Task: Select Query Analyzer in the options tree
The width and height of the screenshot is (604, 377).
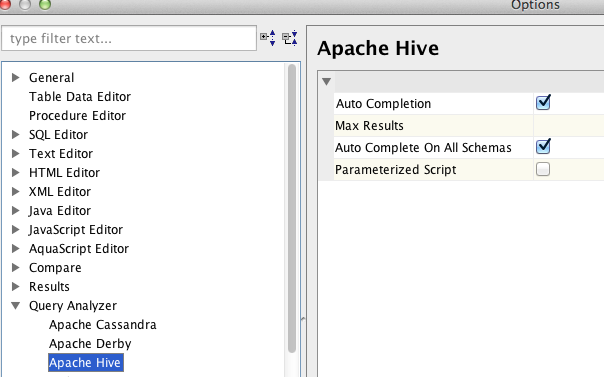Action: tap(73, 306)
